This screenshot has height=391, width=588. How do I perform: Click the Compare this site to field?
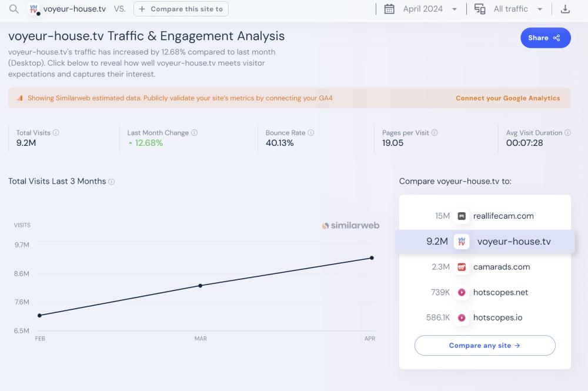coord(181,9)
